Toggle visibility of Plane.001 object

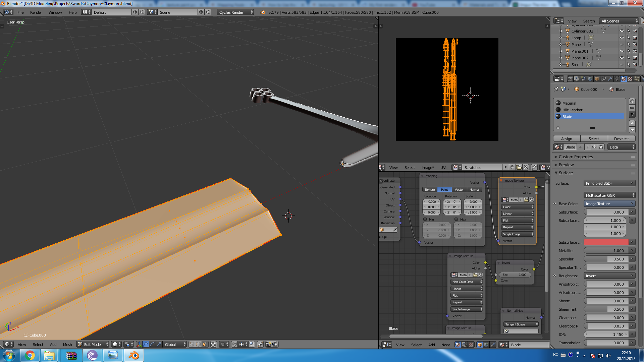tap(622, 51)
